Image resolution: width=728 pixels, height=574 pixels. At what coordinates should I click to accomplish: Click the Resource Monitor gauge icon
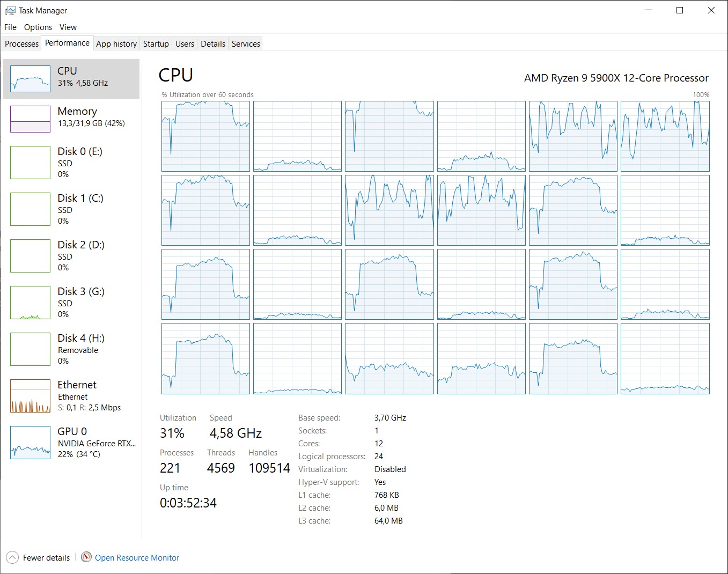click(x=86, y=557)
